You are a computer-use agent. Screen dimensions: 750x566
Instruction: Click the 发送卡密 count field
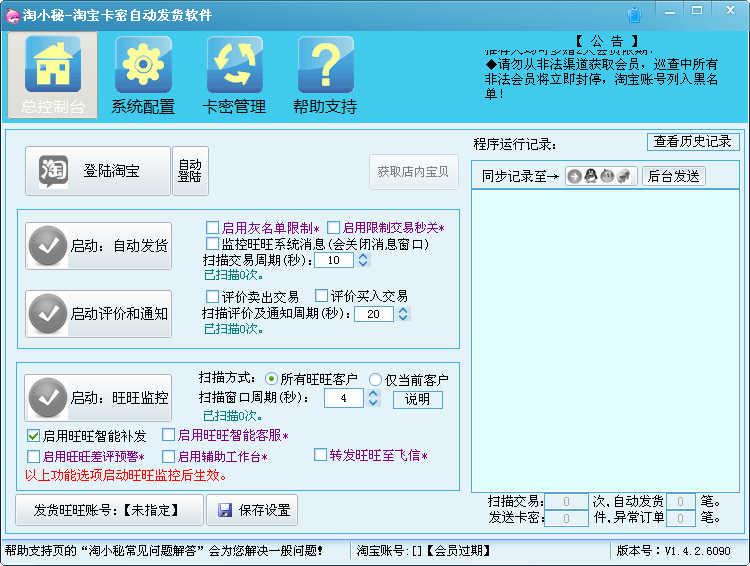pyautogui.click(x=566, y=518)
